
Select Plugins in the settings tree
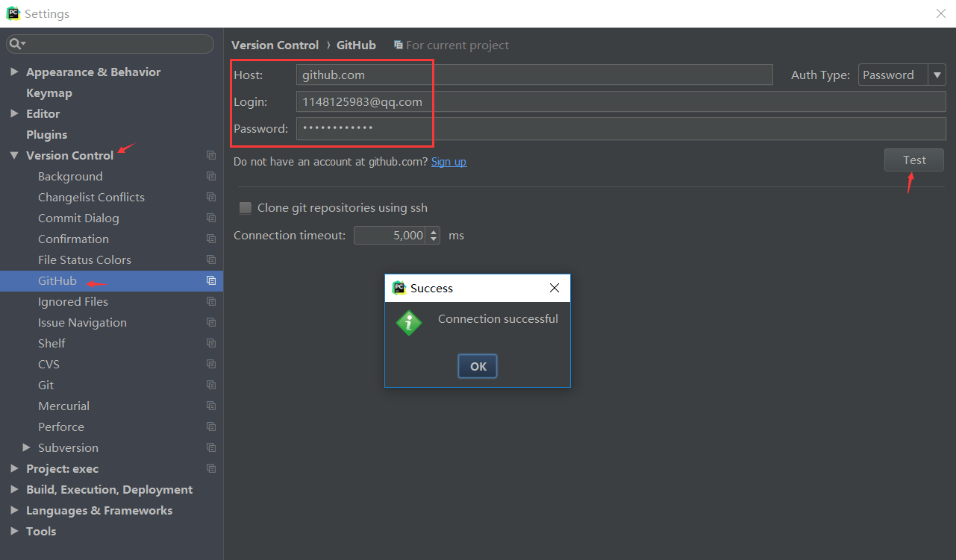coord(47,135)
